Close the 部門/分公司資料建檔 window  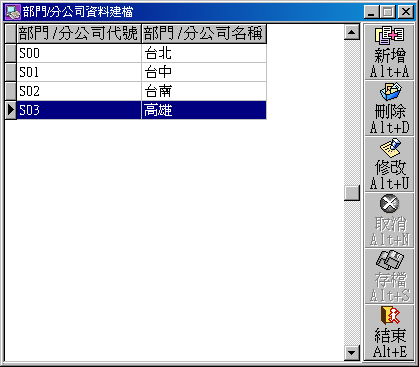click(x=406, y=12)
